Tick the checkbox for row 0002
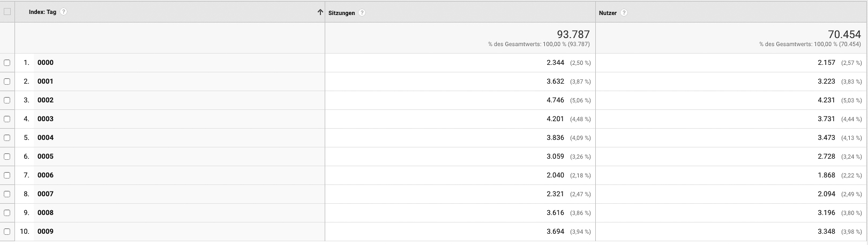This screenshot has width=868, height=245. [x=7, y=100]
